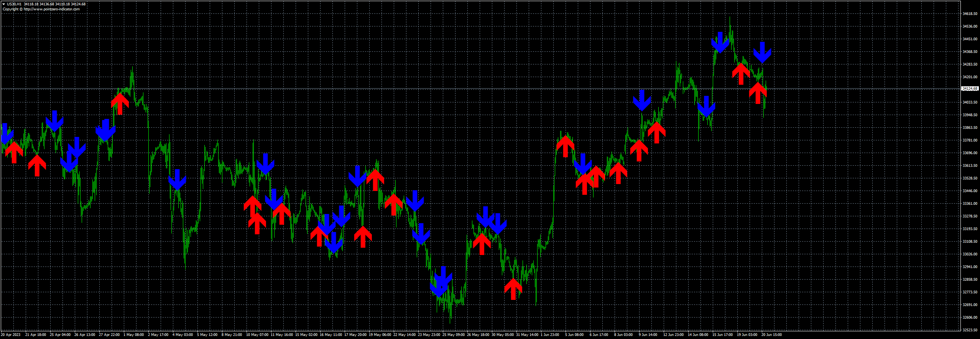Click the current price label 34124.68 on the price axis
Viewport: 980px width, 339px height.
coord(970,89)
